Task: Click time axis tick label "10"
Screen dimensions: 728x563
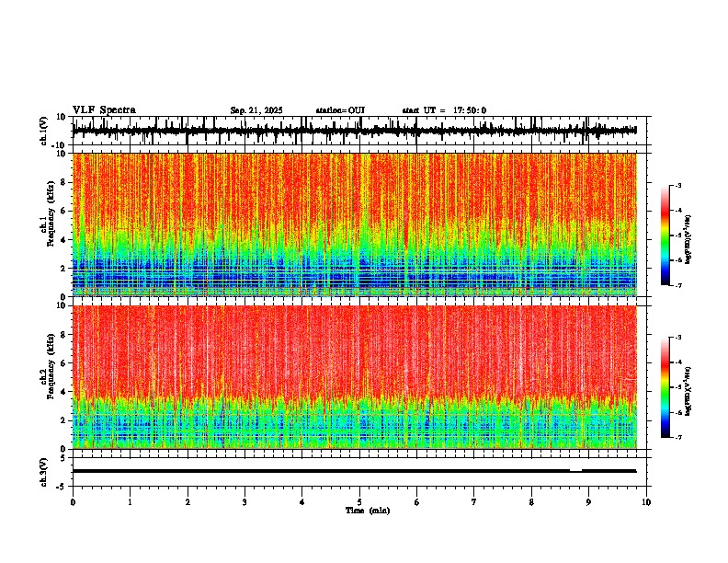Action: (x=646, y=502)
